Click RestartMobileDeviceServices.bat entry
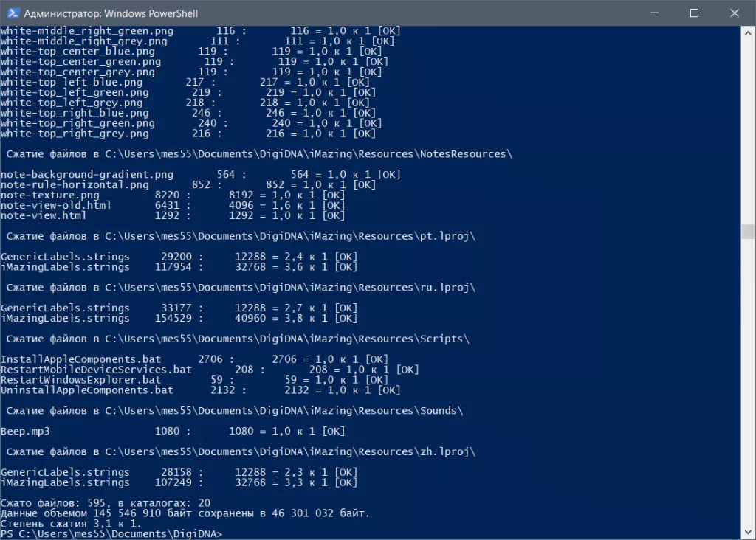 (x=209, y=370)
